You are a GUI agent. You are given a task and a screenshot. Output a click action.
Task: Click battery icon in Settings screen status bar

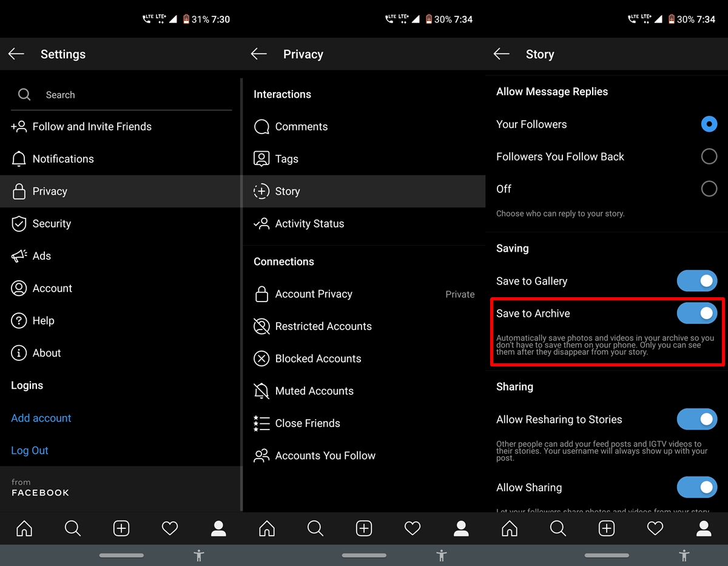click(186, 19)
